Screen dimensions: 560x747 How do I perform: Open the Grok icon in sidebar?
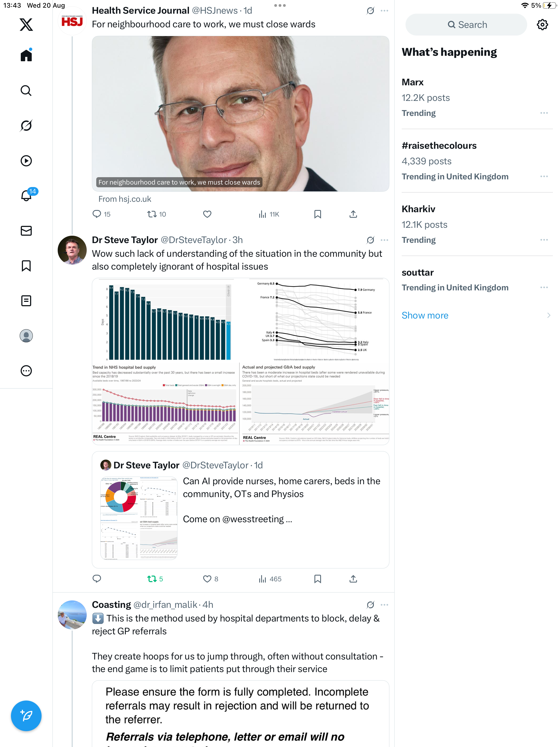[26, 126]
